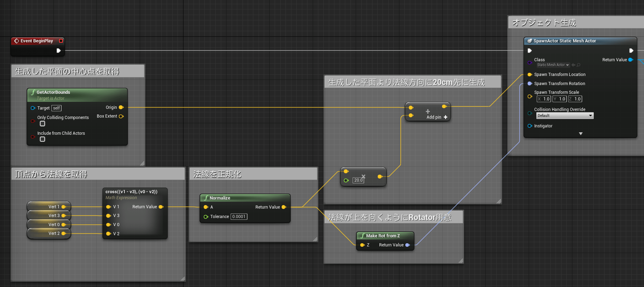Edit the Spawn Transform Scale Z field
Viewport: 644px width, 287px height.
[575, 99]
